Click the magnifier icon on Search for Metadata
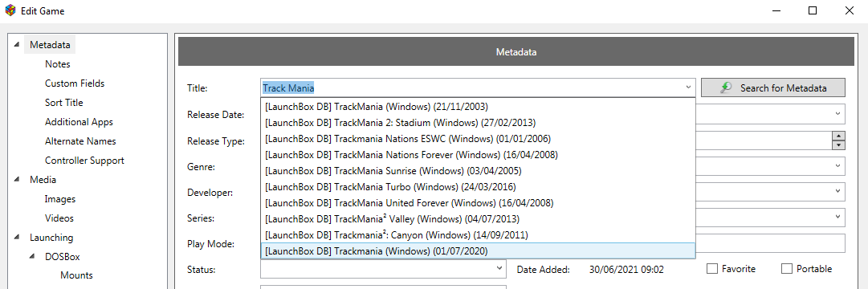868x289 pixels. click(x=727, y=88)
